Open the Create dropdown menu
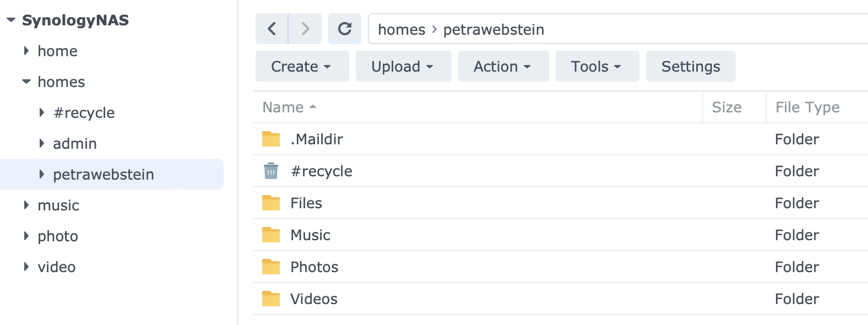 tap(301, 67)
